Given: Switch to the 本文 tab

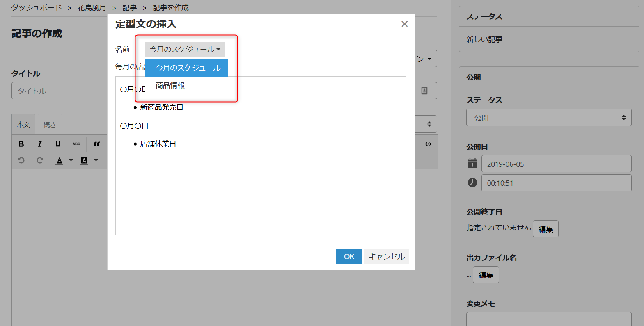Looking at the screenshot, I should (x=23, y=124).
